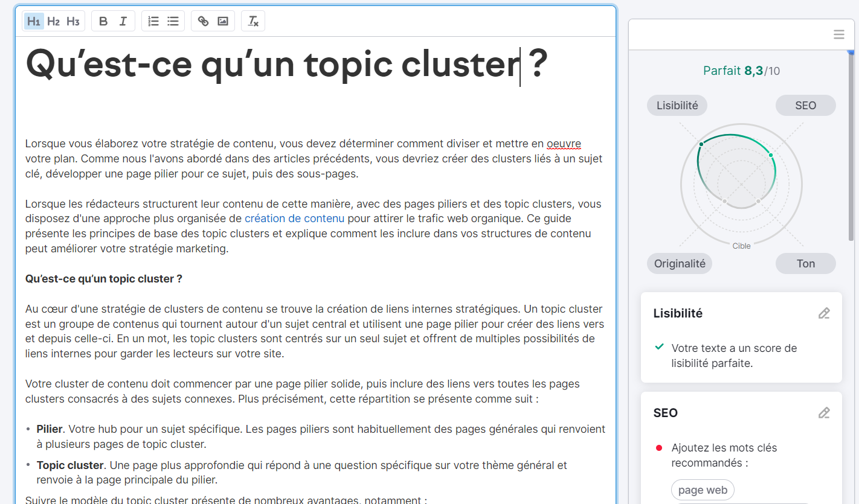The image size is (859, 504).
Task: Open the insert link tool
Action: point(203,21)
